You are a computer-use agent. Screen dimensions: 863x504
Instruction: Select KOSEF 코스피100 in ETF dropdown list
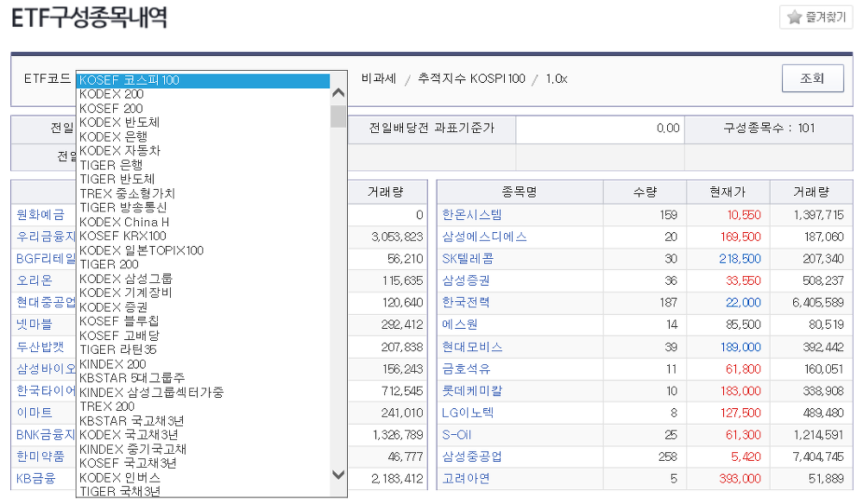pos(203,80)
